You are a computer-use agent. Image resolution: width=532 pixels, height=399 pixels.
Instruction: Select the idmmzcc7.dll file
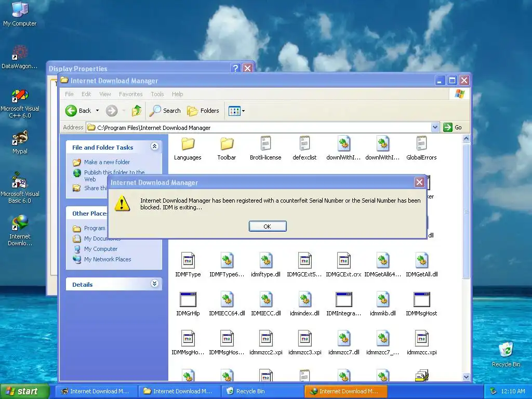[x=344, y=343]
